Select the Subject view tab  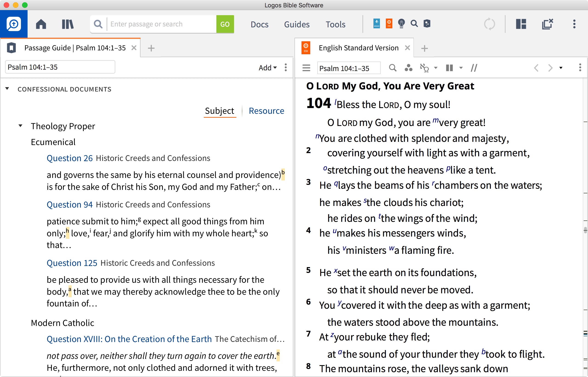pos(219,111)
